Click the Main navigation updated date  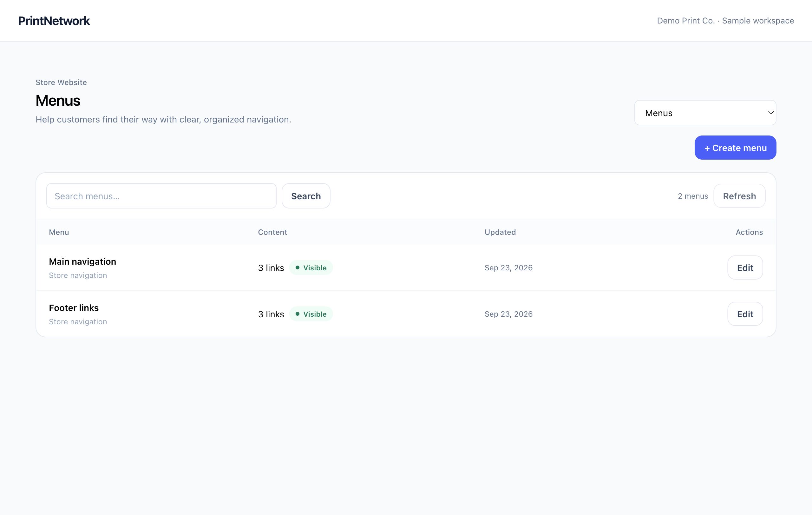[x=508, y=268]
